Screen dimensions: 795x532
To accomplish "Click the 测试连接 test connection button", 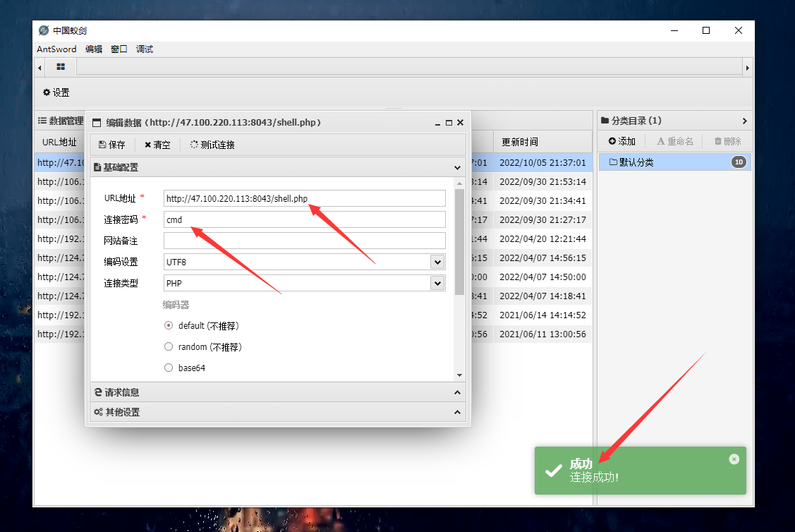I will (212, 145).
